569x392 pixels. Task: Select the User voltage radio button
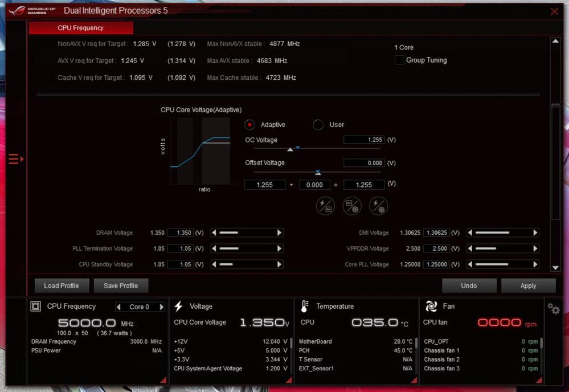pyautogui.click(x=318, y=125)
